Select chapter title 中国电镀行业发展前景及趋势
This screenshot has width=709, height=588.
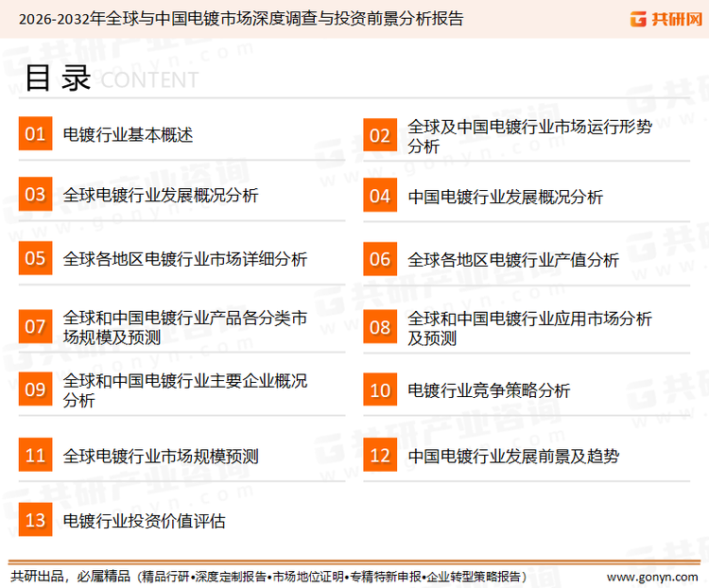click(x=513, y=456)
